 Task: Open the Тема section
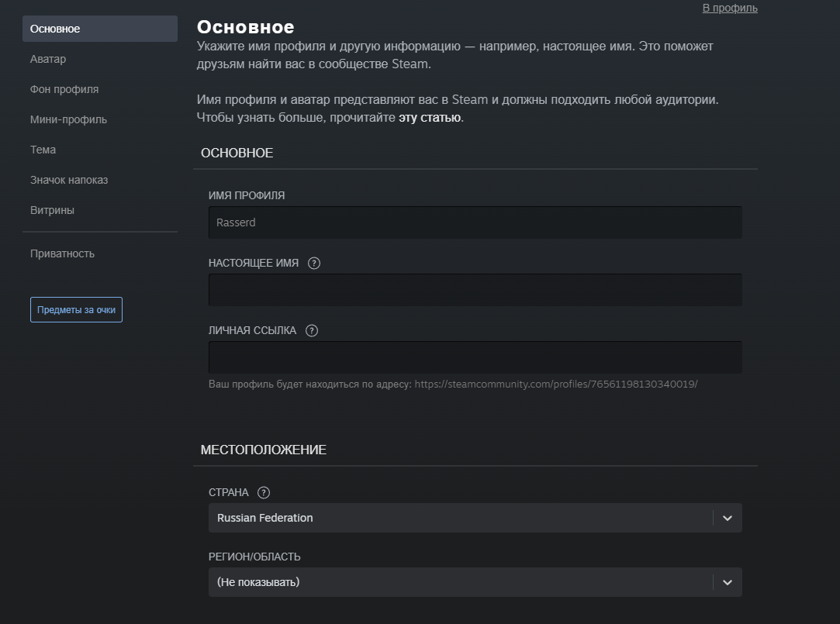43,150
